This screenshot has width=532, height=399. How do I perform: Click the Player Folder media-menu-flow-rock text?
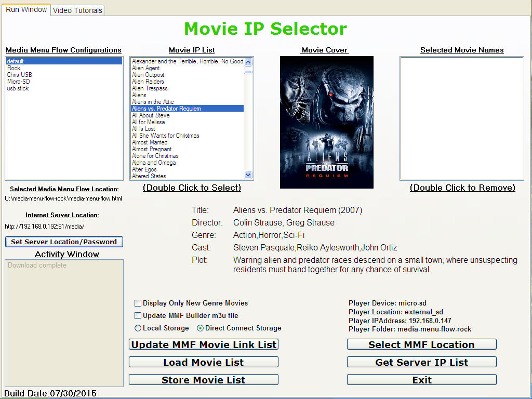410,329
